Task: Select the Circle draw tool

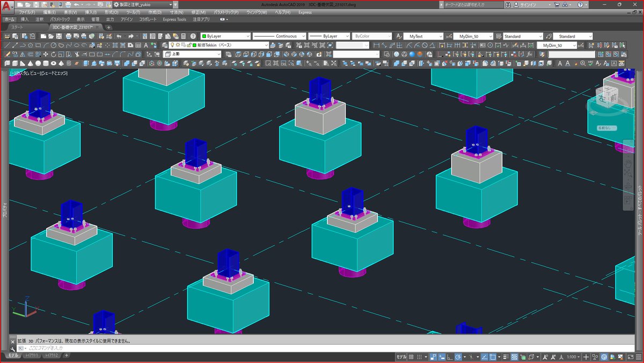Action: coord(54,45)
